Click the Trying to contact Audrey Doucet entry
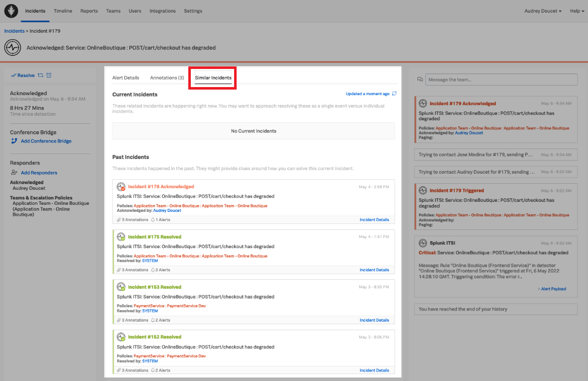 [496, 172]
